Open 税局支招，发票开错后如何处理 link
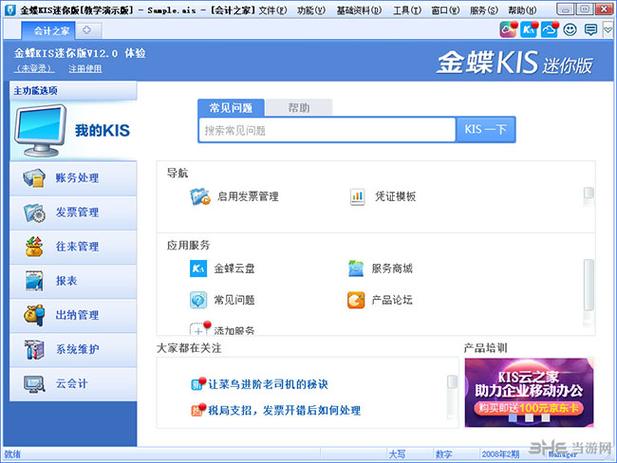This screenshot has width=617, height=463. (284, 410)
